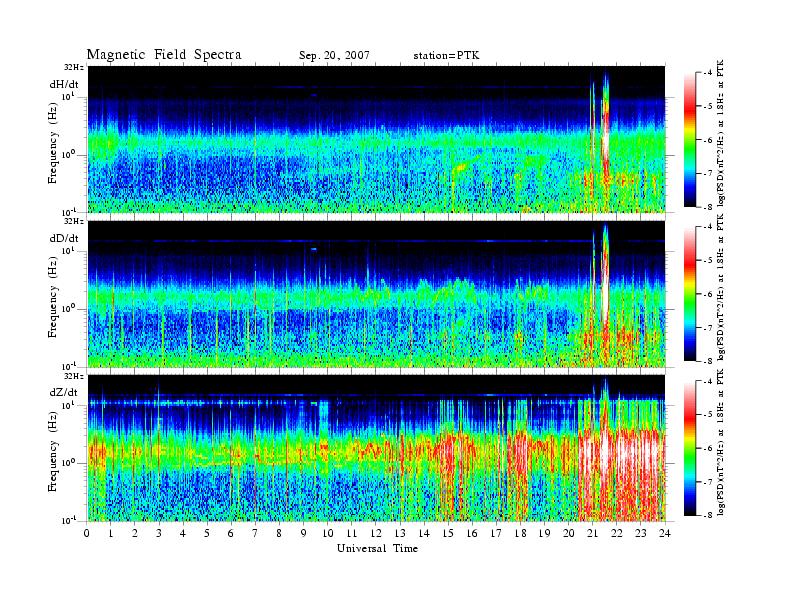Image resolution: width=792 pixels, height=612 pixels.
Task: Click the '32Hz' label of the dH/dt panel
Action: pyautogui.click(x=74, y=67)
